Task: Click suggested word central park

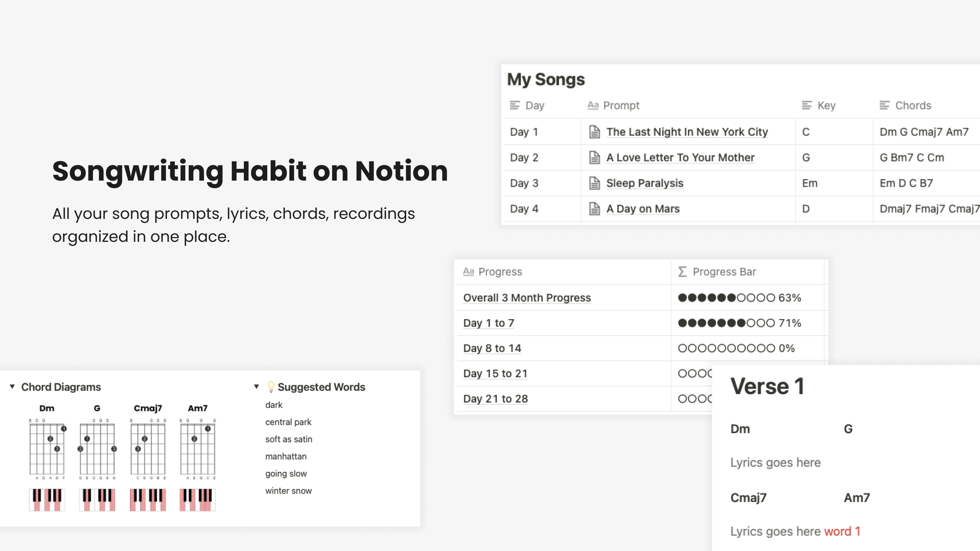Action: tap(288, 422)
